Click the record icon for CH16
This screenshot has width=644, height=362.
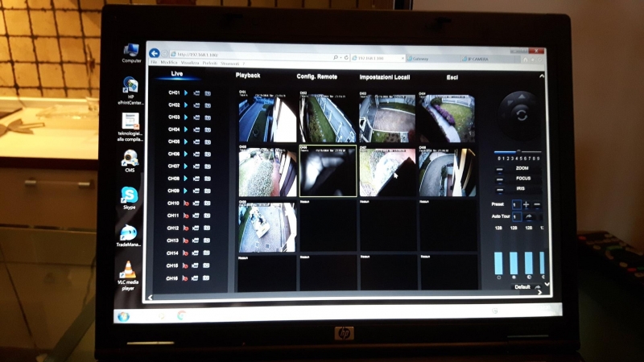click(195, 278)
